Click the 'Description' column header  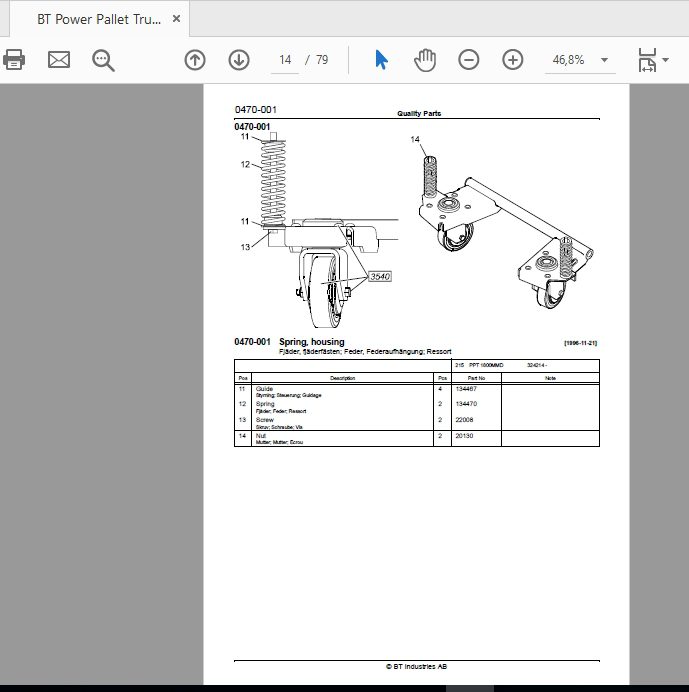[343, 378]
